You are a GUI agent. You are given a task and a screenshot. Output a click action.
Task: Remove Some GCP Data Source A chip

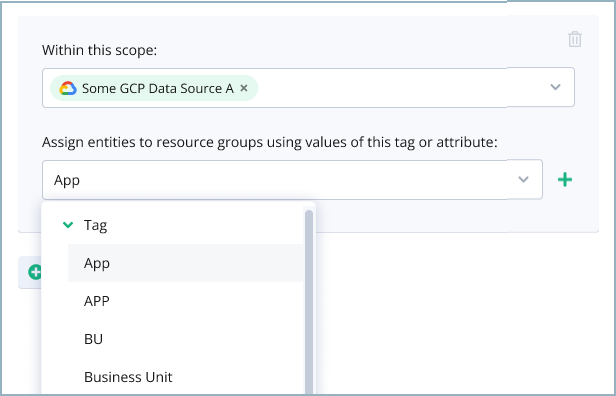[x=244, y=88]
